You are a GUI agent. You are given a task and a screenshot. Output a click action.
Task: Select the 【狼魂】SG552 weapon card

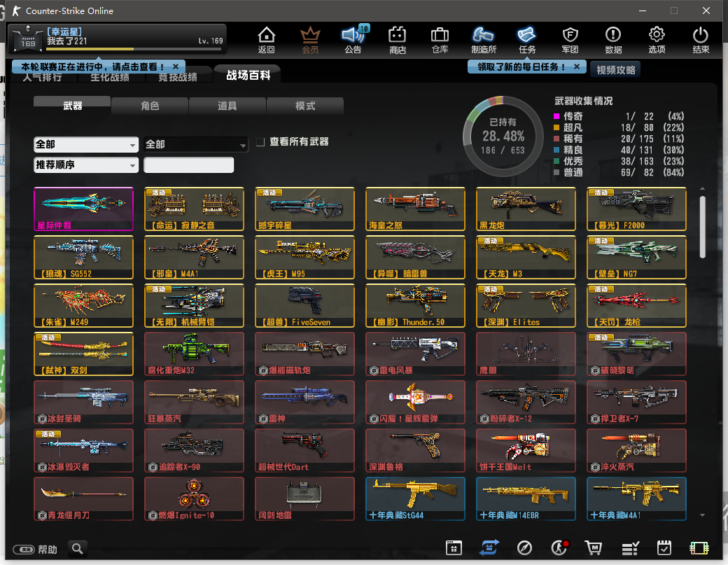(83, 257)
